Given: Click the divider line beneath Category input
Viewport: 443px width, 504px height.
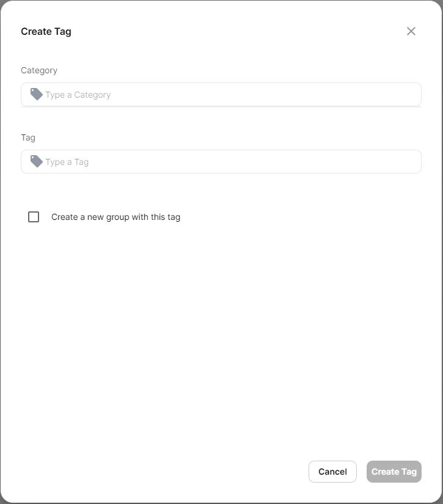Looking at the screenshot, I should click(x=221, y=108).
